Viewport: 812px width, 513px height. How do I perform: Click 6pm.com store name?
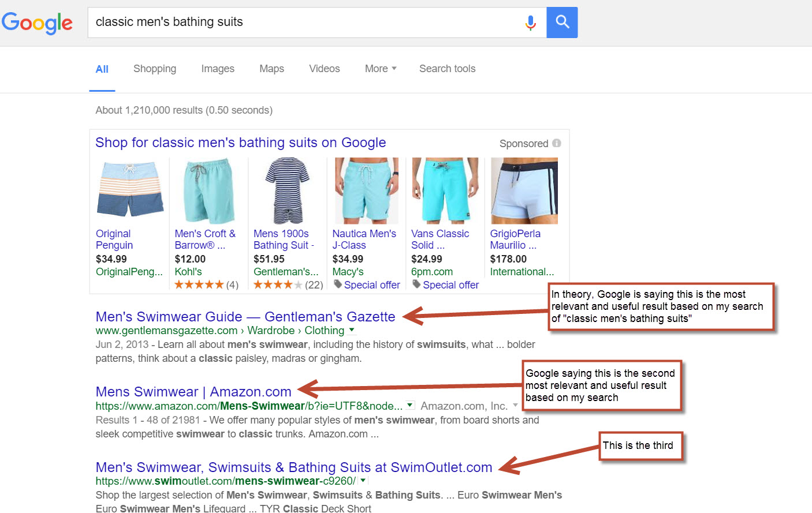(x=432, y=272)
